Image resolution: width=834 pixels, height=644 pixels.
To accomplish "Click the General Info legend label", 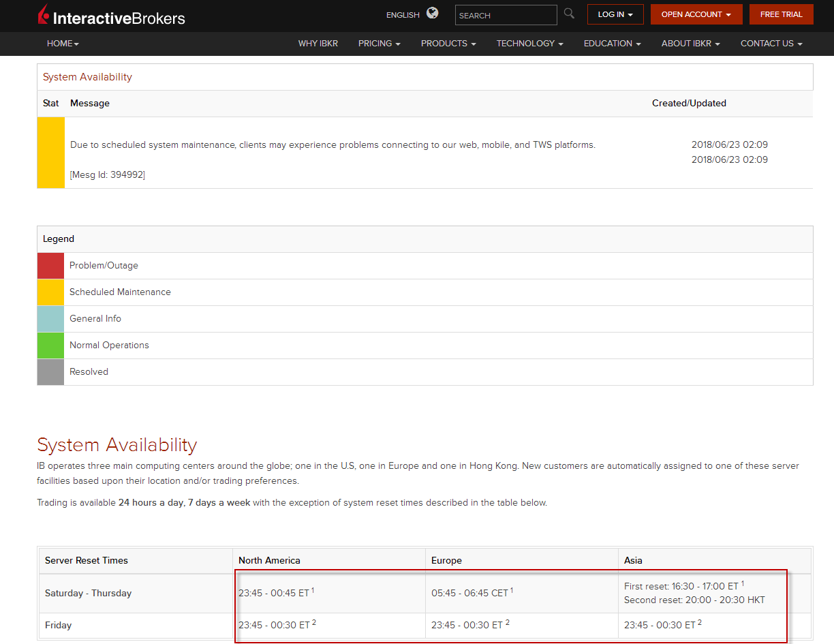I will coord(95,319).
